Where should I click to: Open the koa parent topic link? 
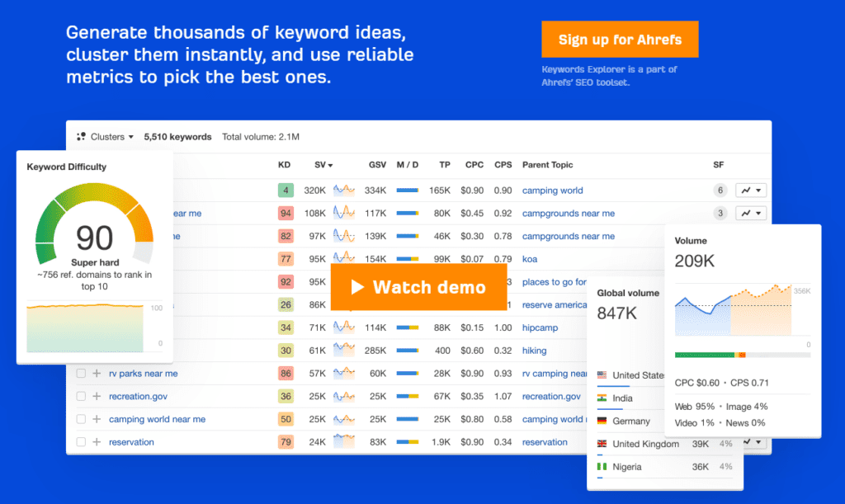click(529, 259)
